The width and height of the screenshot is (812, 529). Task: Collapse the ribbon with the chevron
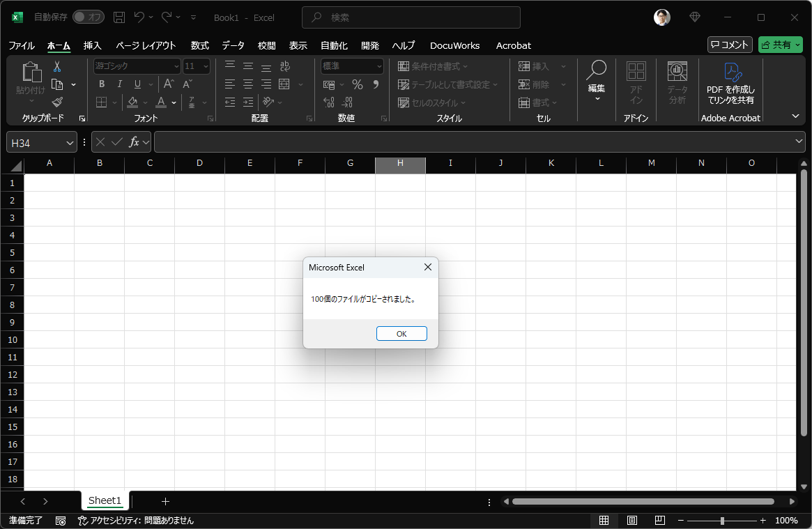[x=795, y=116]
